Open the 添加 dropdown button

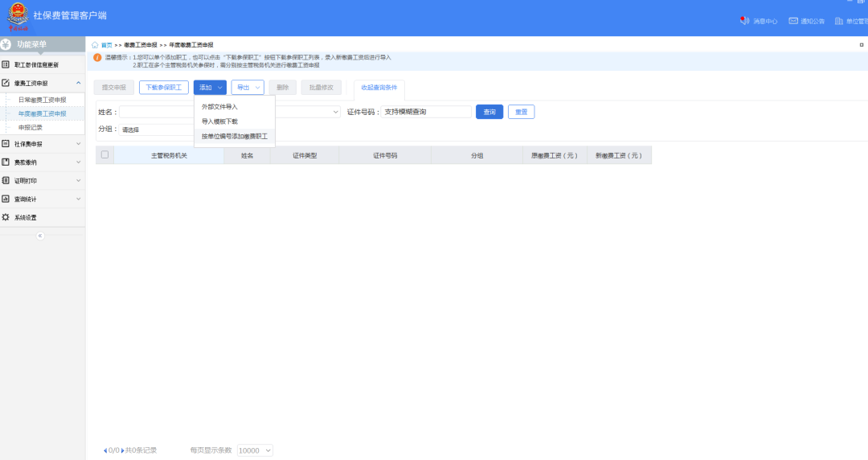click(x=210, y=88)
